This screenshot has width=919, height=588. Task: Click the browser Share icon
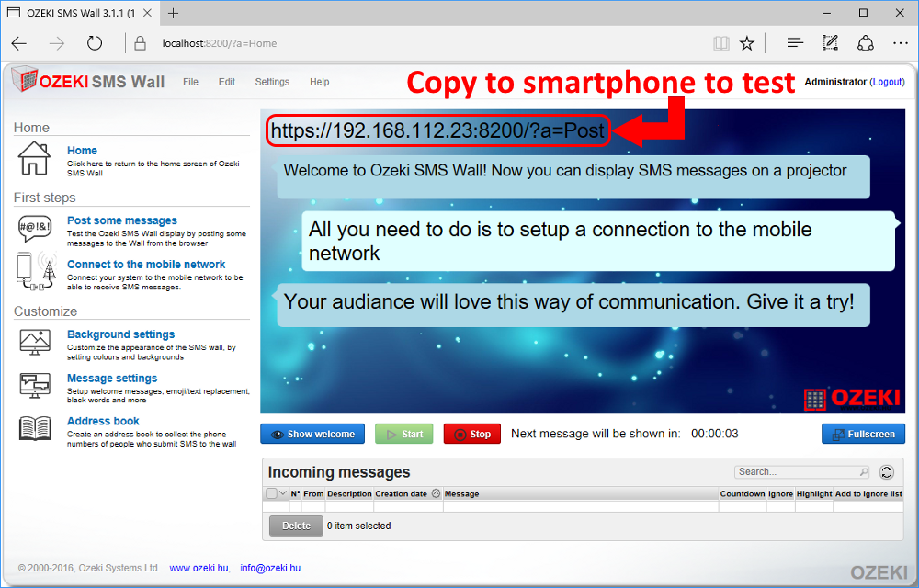pyautogui.click(x=866, y=43)
